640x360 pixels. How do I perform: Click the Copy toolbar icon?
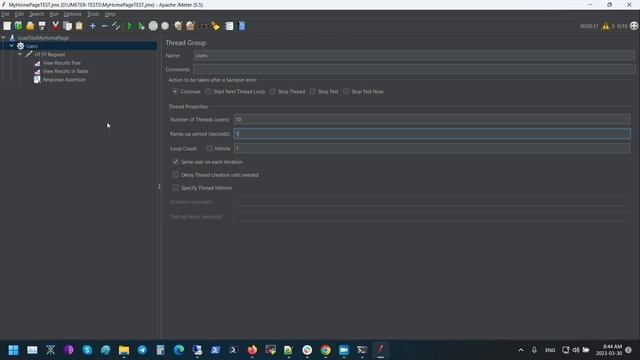(67, 26)
